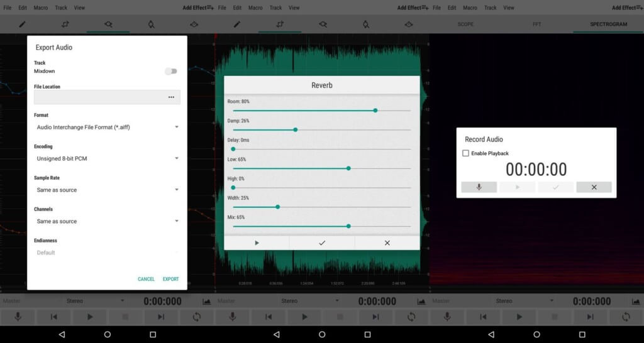
Task: Open Edit menu in Export Audio screen
Action: (23, 8)
